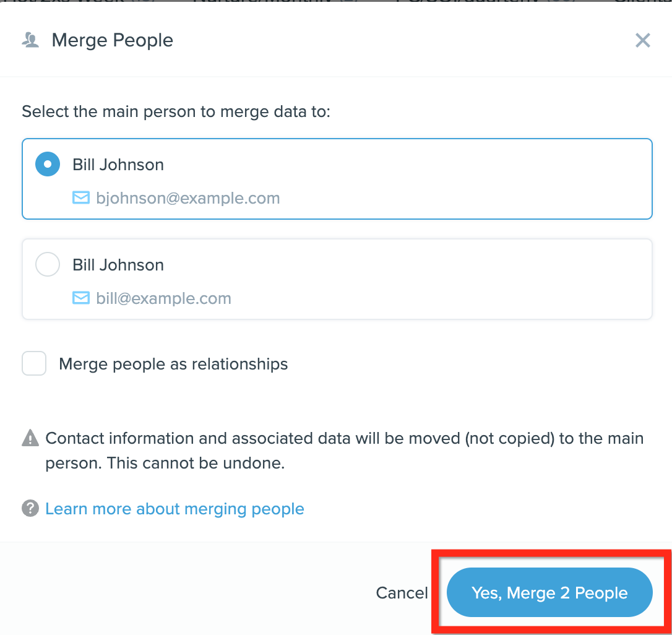Click the Merge People dialog title
This screenshot has height=635, width=672.
pos(112,40)
